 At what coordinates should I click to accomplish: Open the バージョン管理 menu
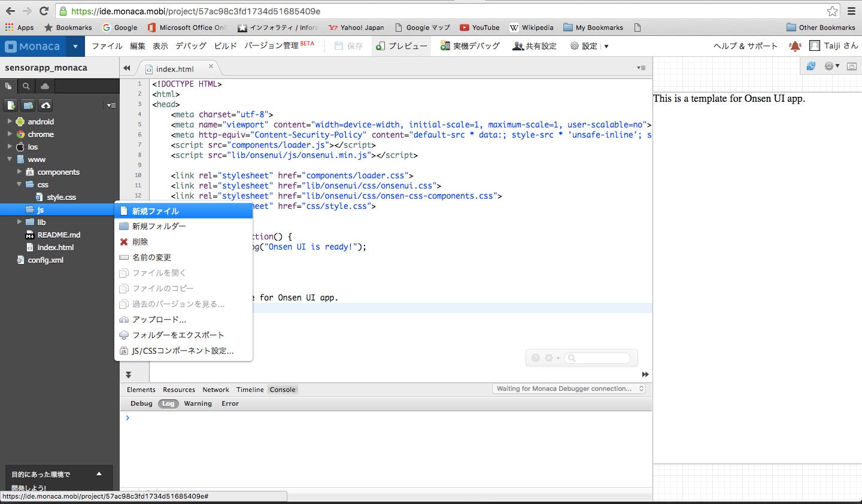(279, 45)
